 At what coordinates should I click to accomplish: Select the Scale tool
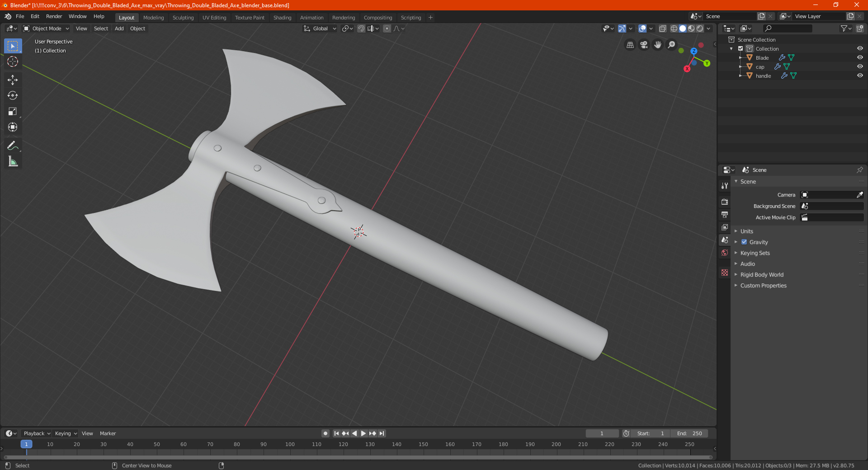coord(13,111)
